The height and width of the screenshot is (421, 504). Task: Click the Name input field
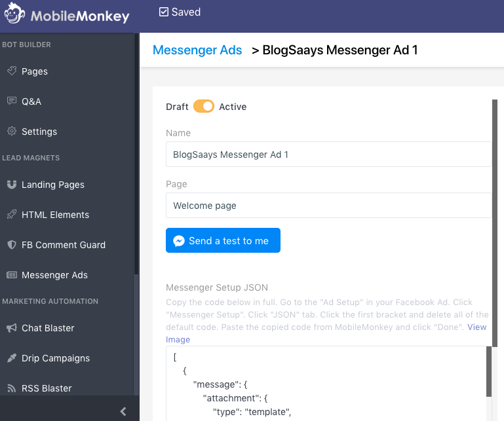coord(328,155)
